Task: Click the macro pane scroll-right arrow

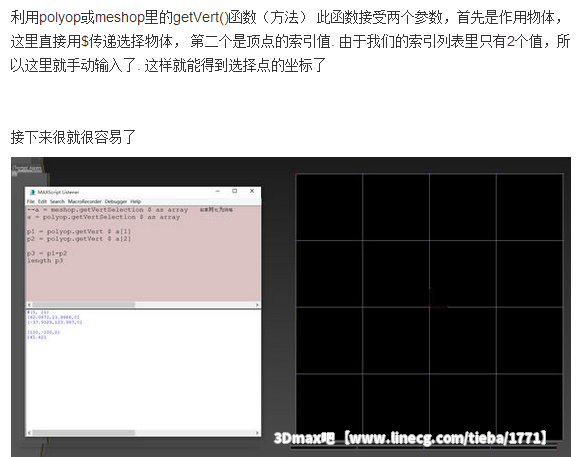Action: pyautogui.click(x=257, y=305)
